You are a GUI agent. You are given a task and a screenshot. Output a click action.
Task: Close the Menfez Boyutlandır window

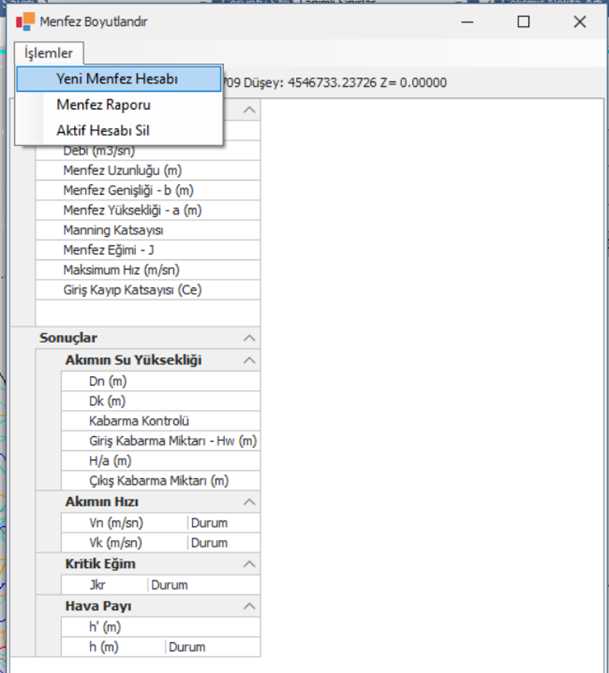[x=580, y=21]
